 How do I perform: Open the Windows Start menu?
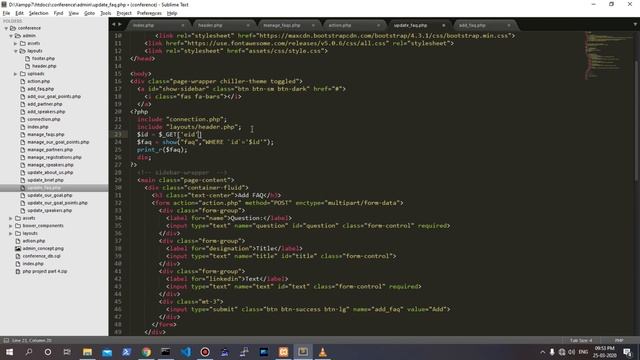[9, 352]
